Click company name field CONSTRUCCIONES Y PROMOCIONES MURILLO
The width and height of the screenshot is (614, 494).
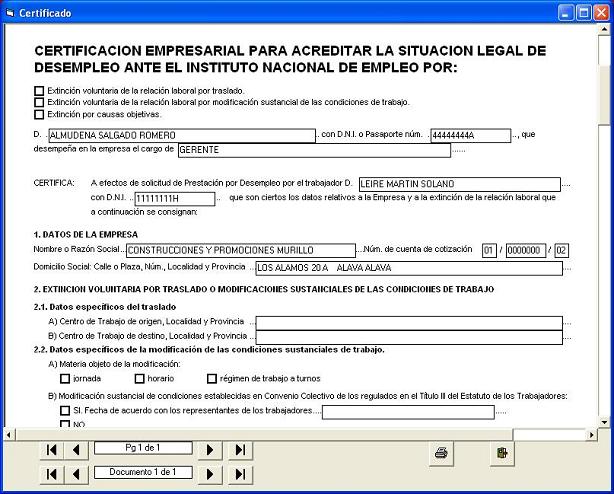241,251
